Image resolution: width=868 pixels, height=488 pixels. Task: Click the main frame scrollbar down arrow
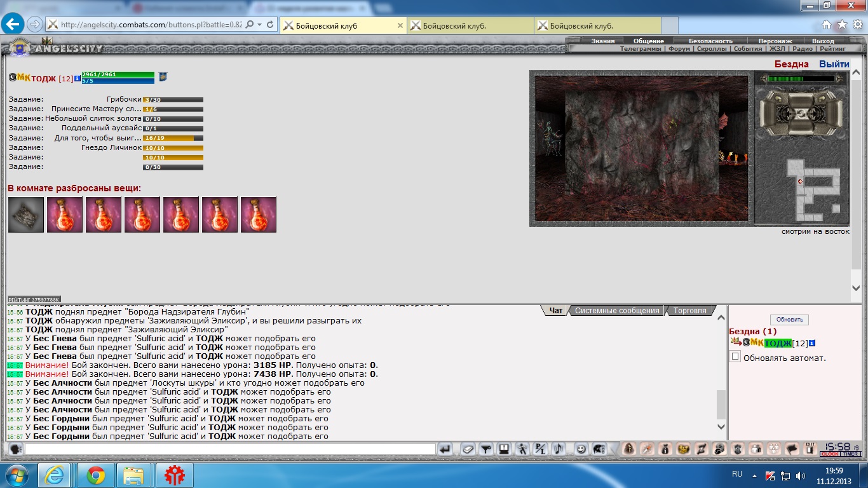pyautogui.click(x=855, y=288)
